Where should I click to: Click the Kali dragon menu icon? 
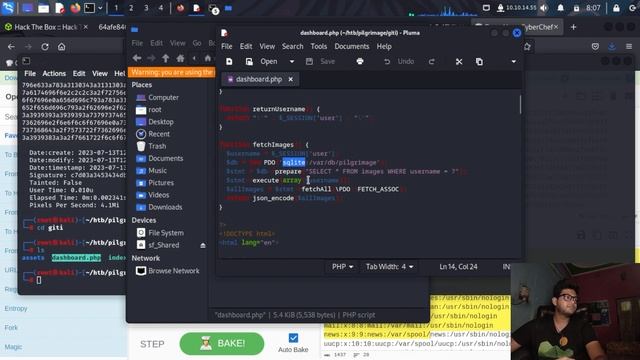(8, 8)
